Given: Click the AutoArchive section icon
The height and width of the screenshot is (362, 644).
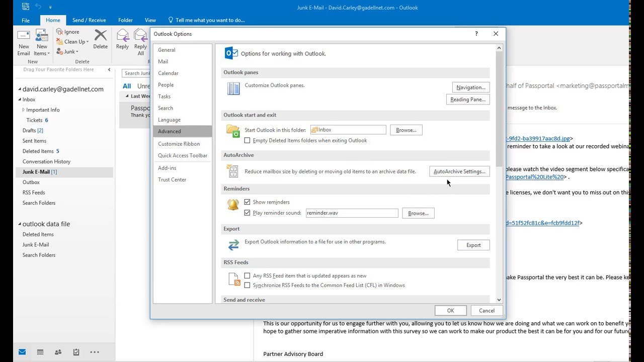Looking at the screenshot, I should 232,171.
